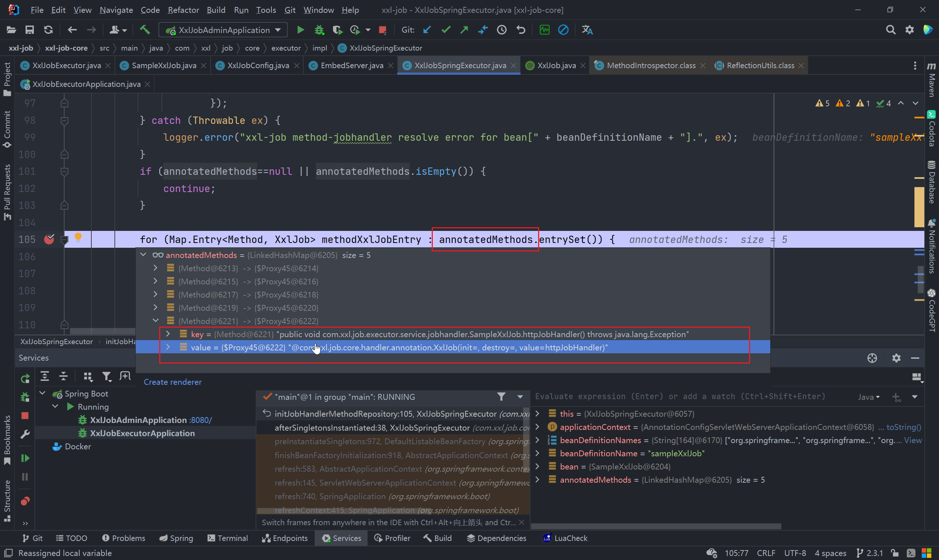Toggle the fold marker on line 98
Screen dimensions: 939x560
(64, 121)
